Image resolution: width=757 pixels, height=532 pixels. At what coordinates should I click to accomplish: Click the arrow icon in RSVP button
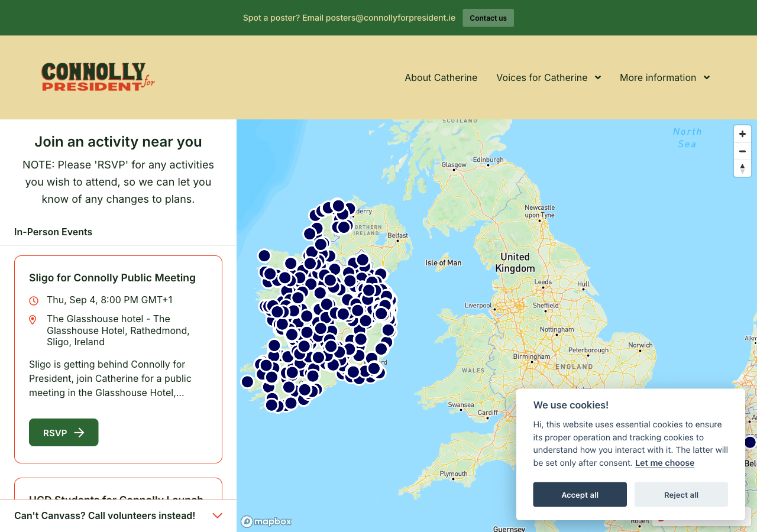coord(79,433)
